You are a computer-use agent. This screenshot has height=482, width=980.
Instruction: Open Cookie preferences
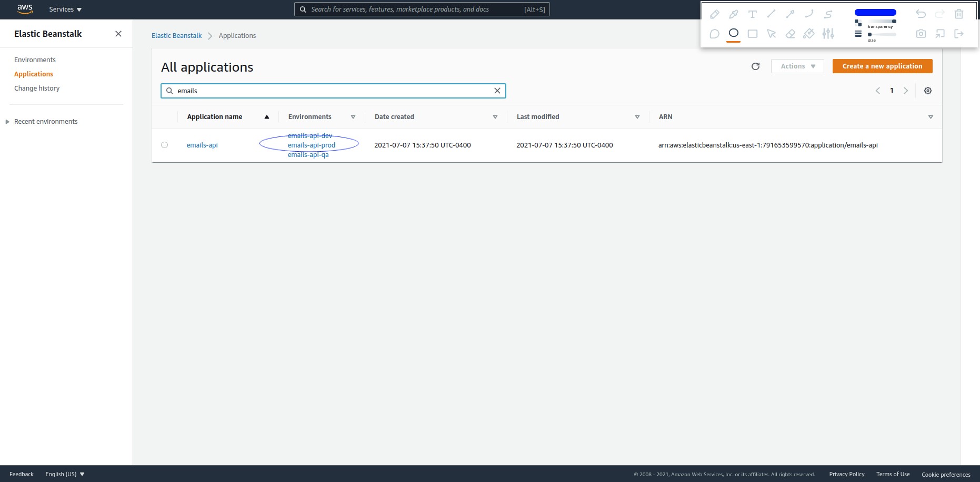[946, 475]
